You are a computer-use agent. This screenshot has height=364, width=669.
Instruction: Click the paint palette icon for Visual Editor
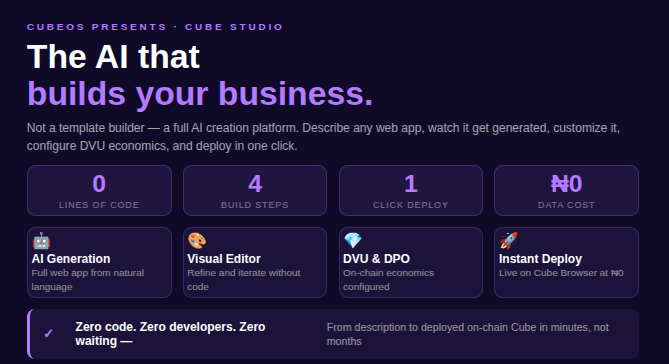click(x=197, y=241)
